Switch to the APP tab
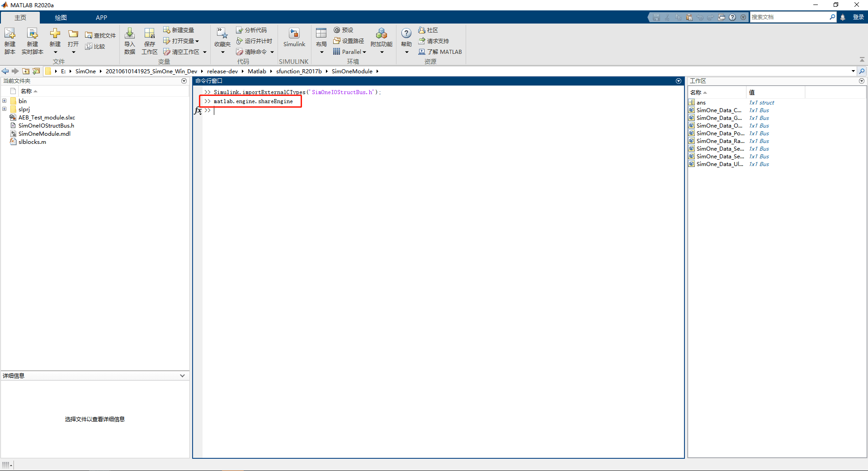 tap(101, 18)
